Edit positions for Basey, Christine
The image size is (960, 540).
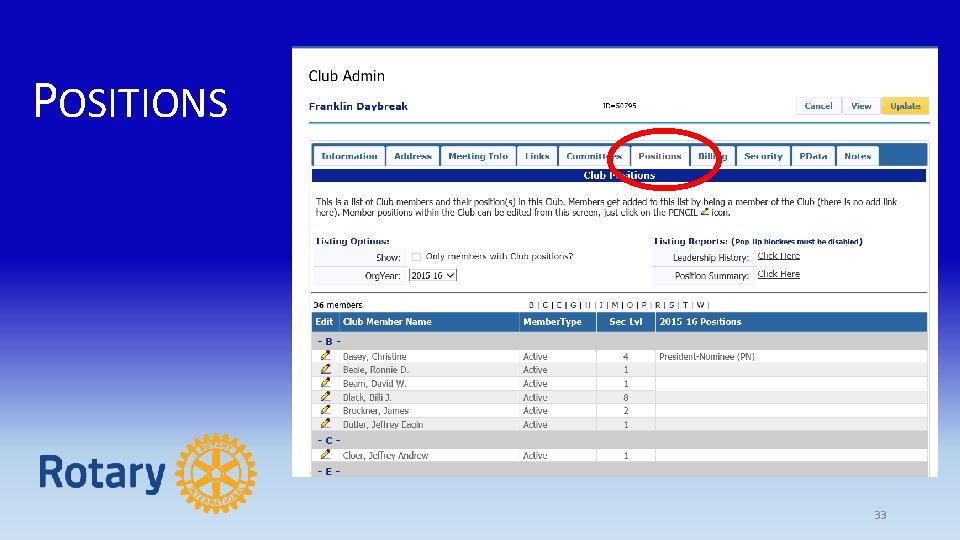point(325,356)
